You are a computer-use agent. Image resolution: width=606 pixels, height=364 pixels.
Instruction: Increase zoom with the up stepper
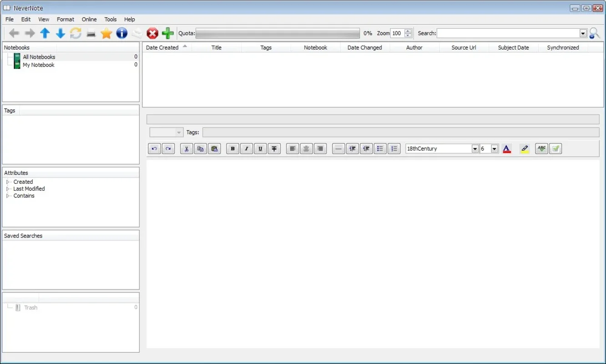tap(408, 31)
